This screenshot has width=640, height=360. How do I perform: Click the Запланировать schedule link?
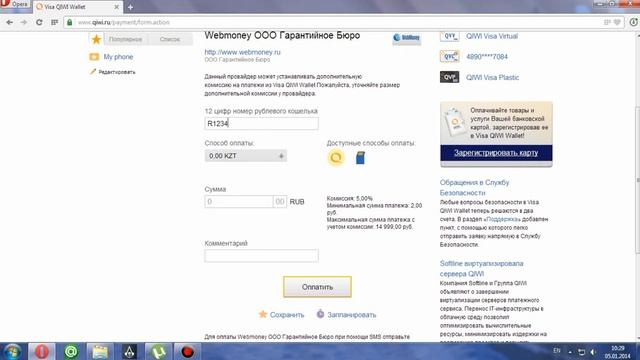tap(351, 315)
